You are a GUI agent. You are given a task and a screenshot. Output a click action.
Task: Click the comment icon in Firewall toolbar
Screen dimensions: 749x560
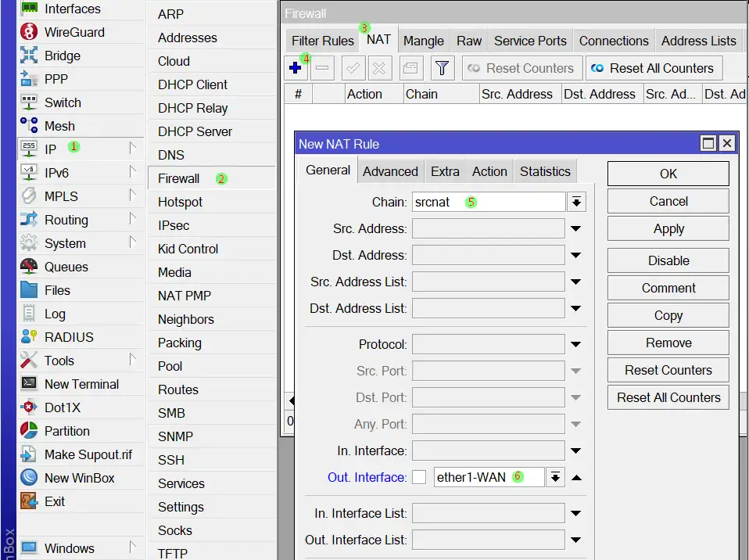410,69
